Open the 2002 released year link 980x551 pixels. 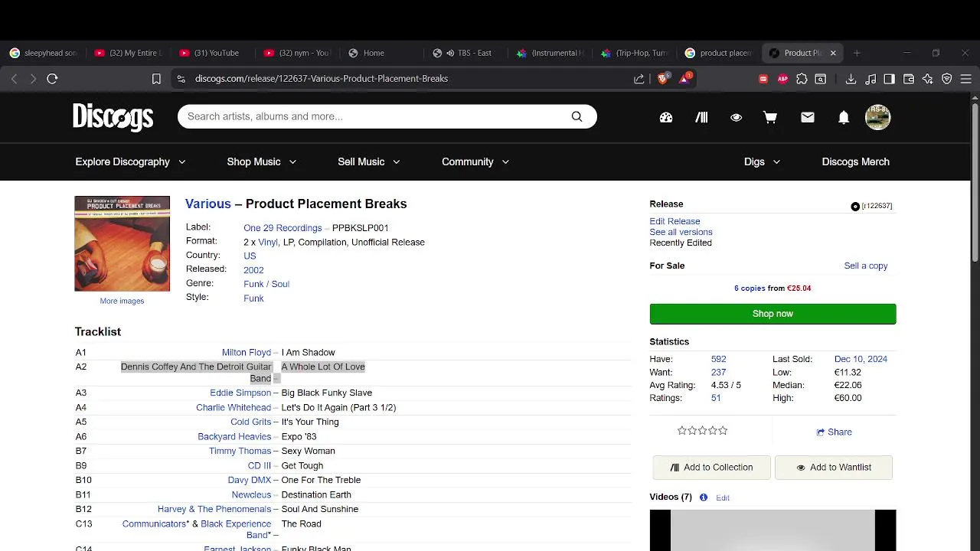click(x=253, y=270)
